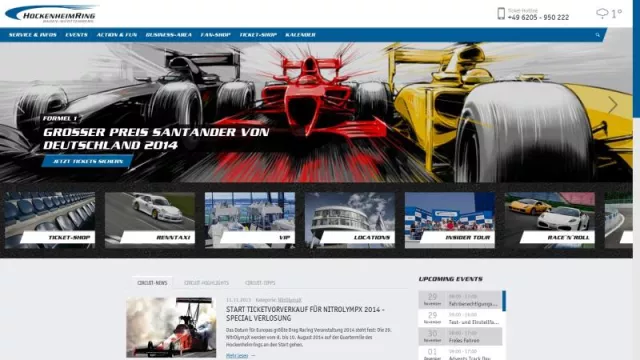Viewport: 640px width, 360px height.
Task: Click the Formel 1 label on banner
Action: click(x=60, y=118)
